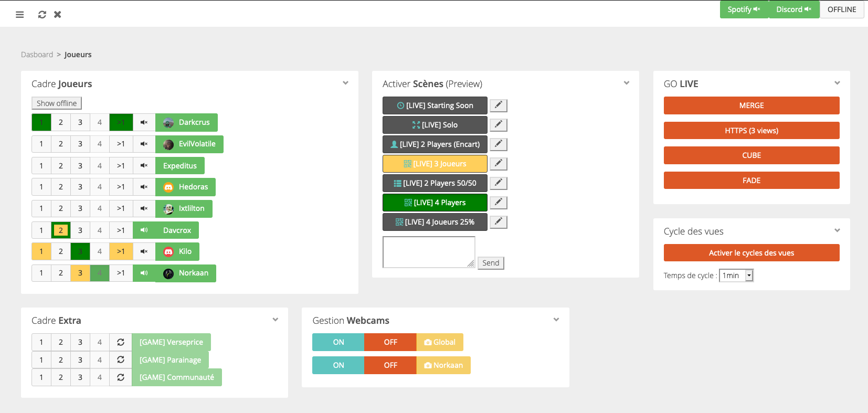This screenshot has height=413, width=868.
Task: Select yellow slot 1 for Kilo
Action: pyautogui.click(x=41, y=251)
